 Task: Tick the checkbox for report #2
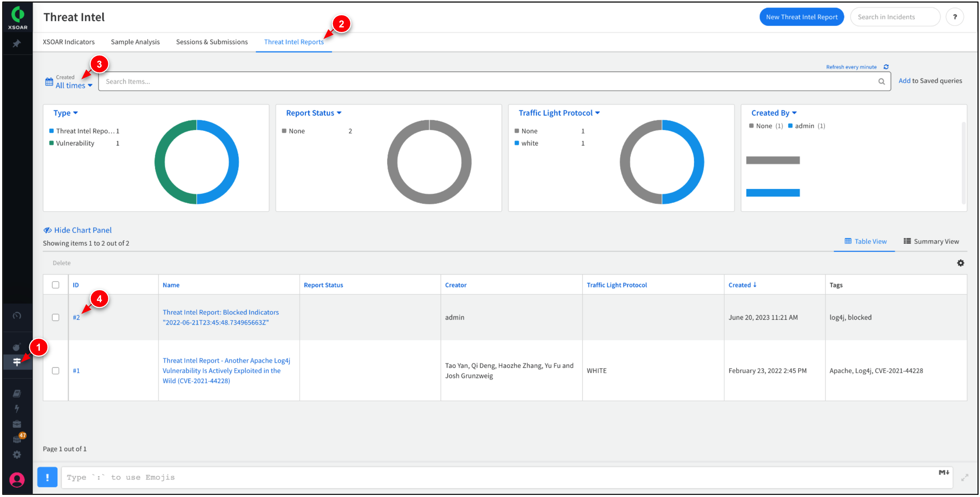click(x=56, y=318)
